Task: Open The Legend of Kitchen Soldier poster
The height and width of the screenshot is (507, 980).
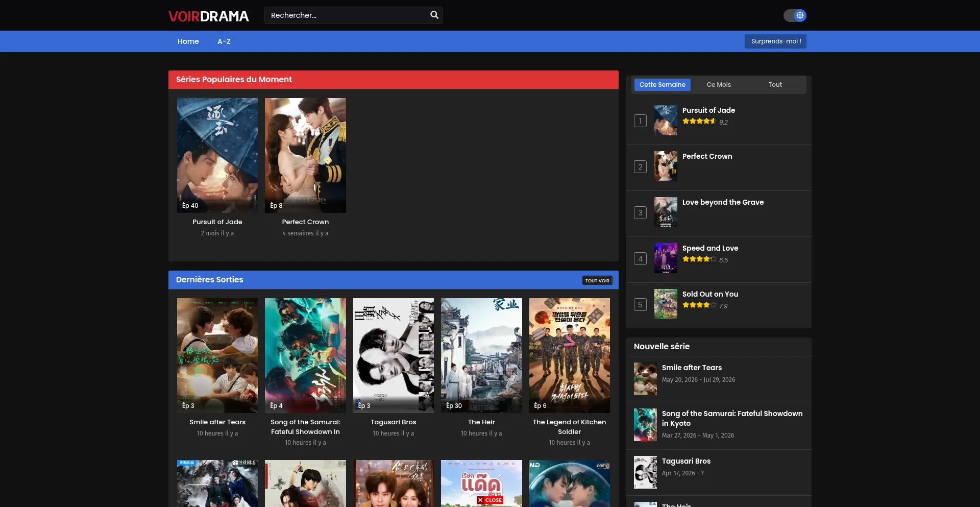Action: pyautogui.click(x=570, y=355)
